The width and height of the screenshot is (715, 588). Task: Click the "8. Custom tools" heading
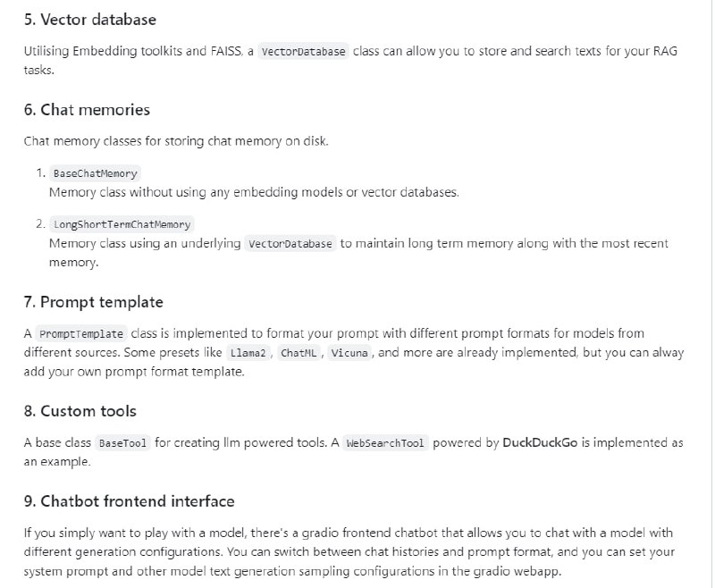80,411
